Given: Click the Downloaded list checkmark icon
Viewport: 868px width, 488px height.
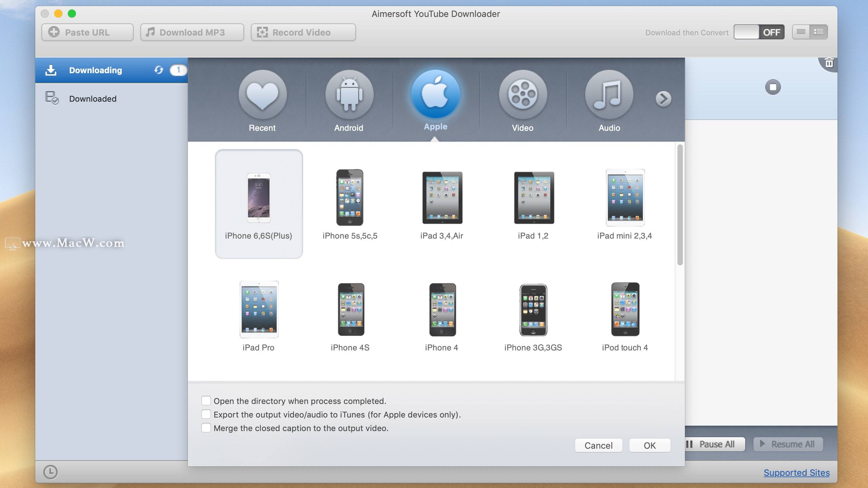Looking at the screenshot, I should 52,98.
